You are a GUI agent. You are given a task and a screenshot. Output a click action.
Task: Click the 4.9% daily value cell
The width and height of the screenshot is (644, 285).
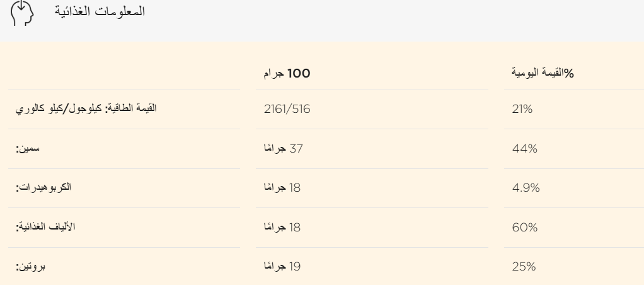click(x=525, y=188)
